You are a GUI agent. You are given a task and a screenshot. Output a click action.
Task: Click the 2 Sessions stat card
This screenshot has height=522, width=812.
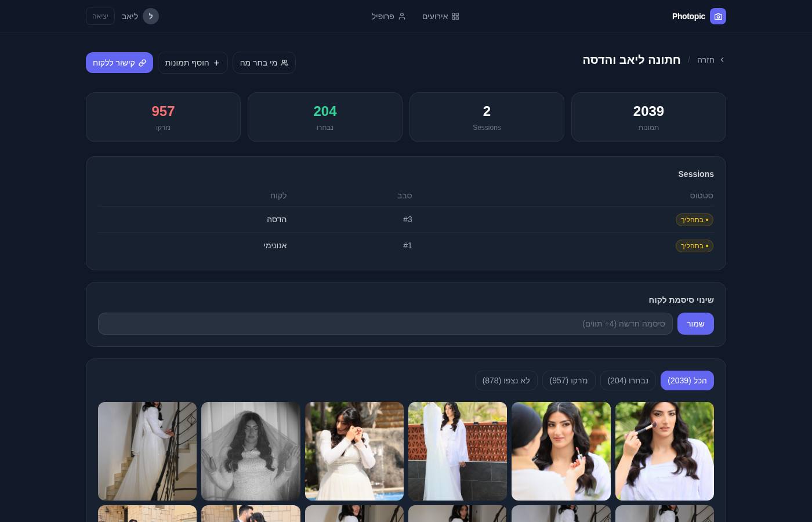click(x=487, y=117)
